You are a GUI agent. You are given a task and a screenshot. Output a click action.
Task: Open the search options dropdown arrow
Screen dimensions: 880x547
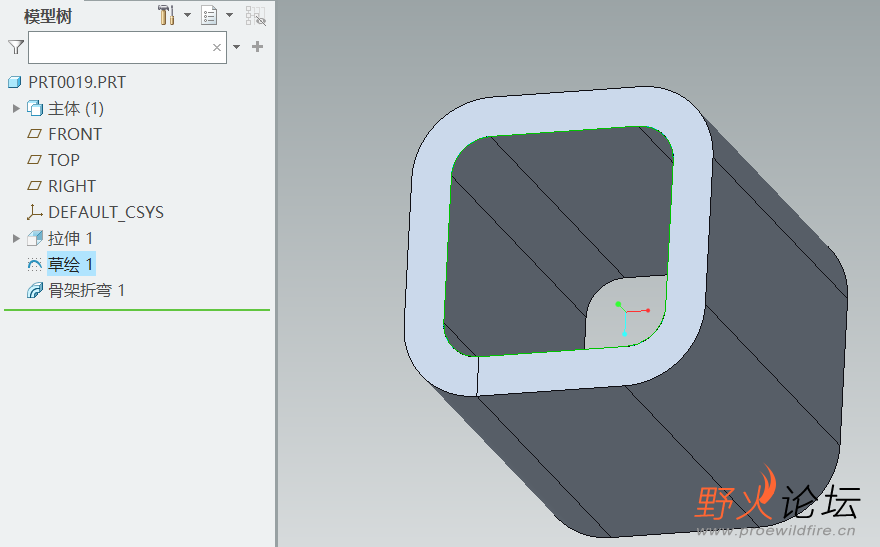coord(237,47)
